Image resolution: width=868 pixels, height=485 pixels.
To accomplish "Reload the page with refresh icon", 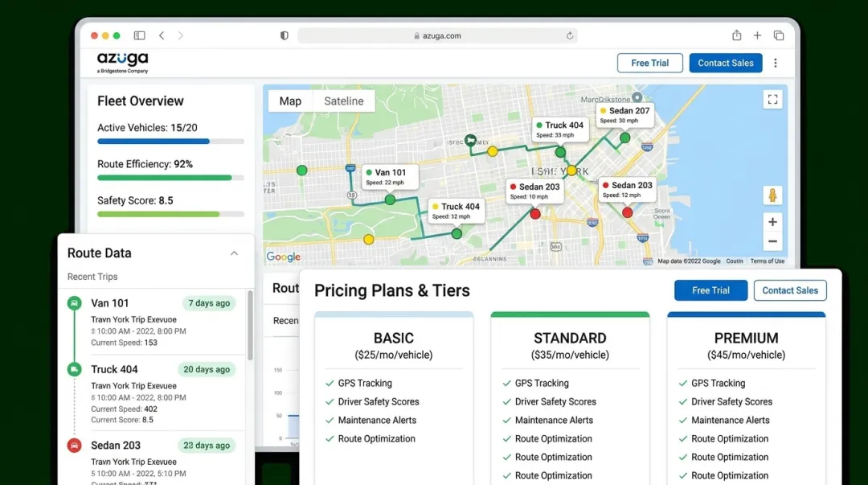I will pos(570,35).
